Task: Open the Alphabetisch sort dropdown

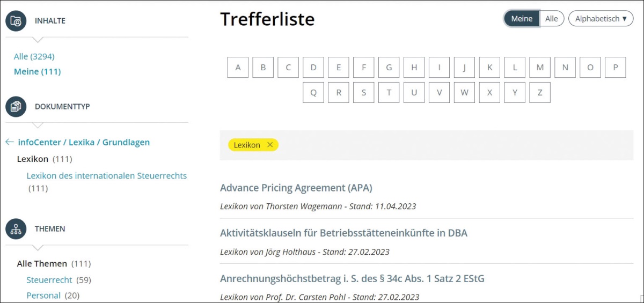Action: [601, 19]
